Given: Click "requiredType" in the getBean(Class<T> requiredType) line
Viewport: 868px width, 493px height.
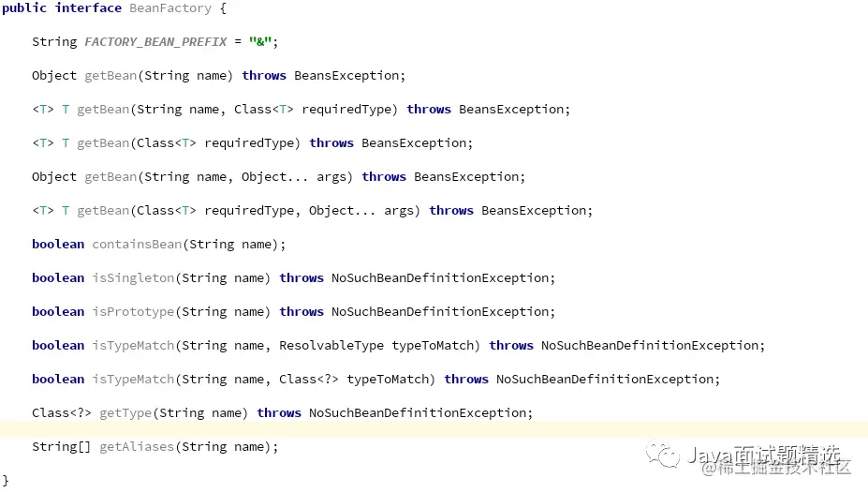Looking at the screenshot, I should coord(249,143).
